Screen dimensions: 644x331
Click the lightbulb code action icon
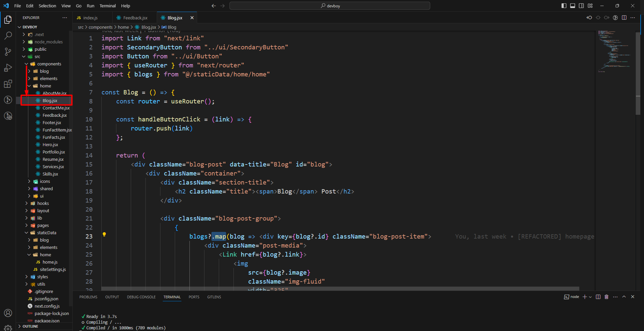coord(104,235)
